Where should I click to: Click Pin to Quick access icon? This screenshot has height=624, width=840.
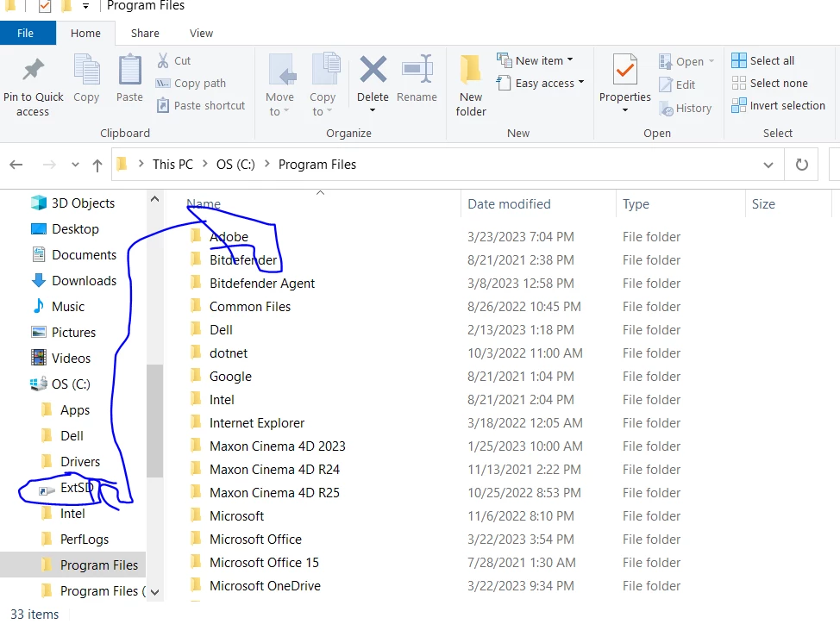pyautogui.click(x=34, y=70)
